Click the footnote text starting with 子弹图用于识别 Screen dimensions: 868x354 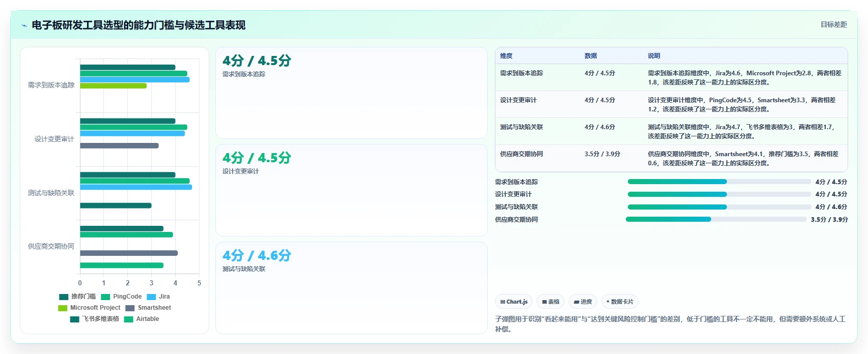coord(670,324)
